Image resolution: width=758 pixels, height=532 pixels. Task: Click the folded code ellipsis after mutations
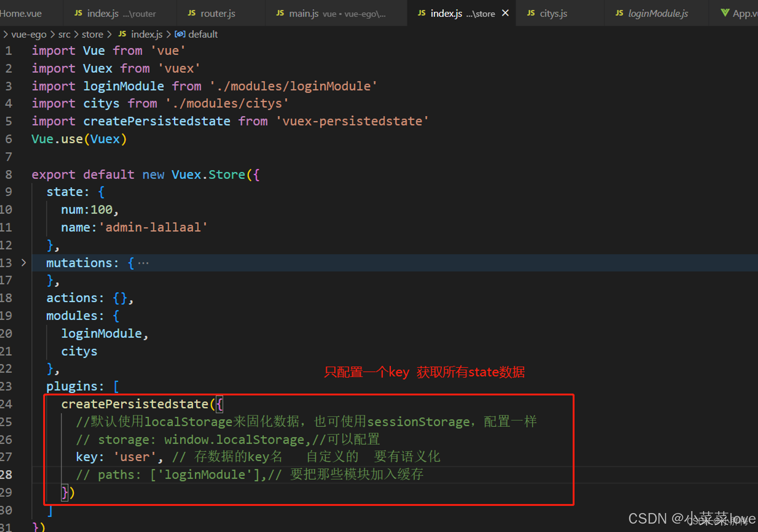pos(143,263)
